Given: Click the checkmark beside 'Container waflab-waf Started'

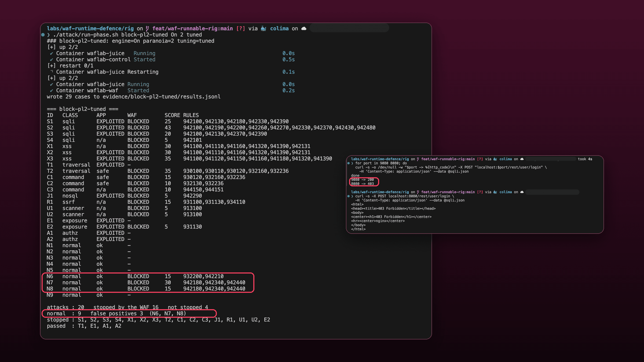Looking at the screenshot, I should 51,91.
